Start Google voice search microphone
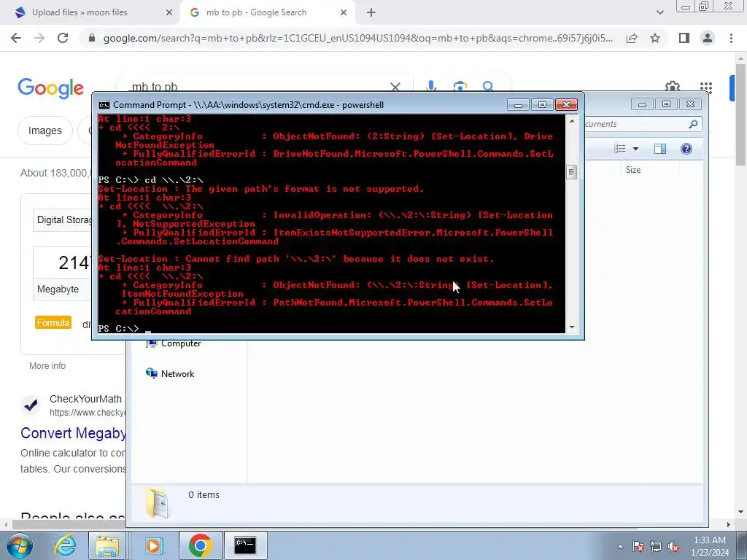This screenshot has width=747, height=560. tap(430, 86)
